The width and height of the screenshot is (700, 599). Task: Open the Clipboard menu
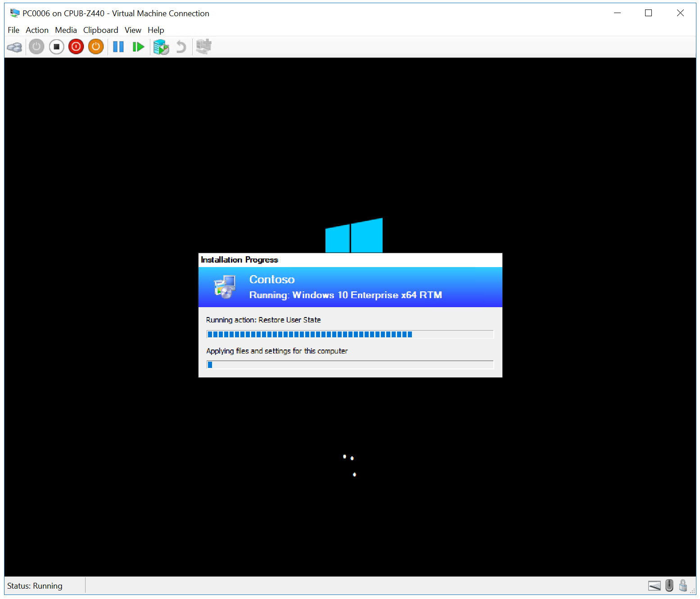point(100,30)
